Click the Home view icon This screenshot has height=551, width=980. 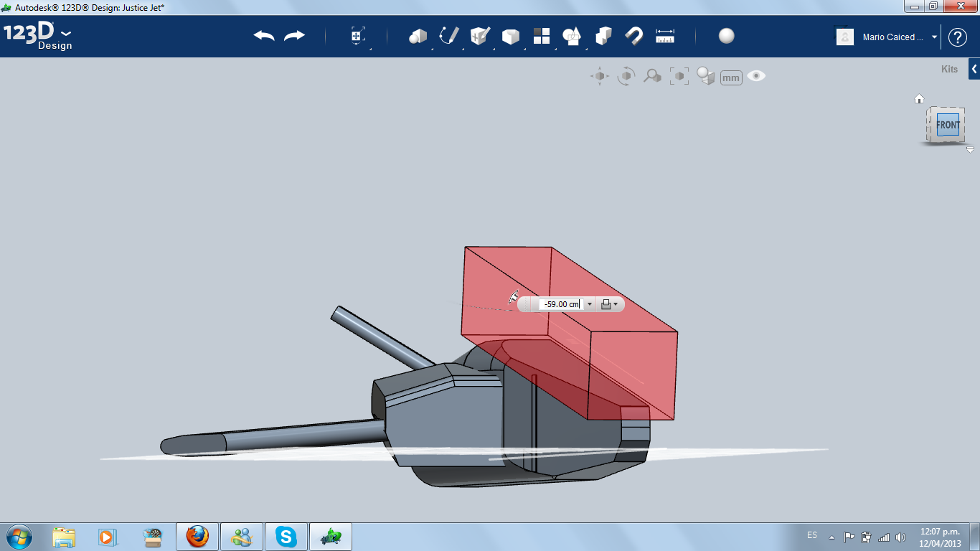919,99
